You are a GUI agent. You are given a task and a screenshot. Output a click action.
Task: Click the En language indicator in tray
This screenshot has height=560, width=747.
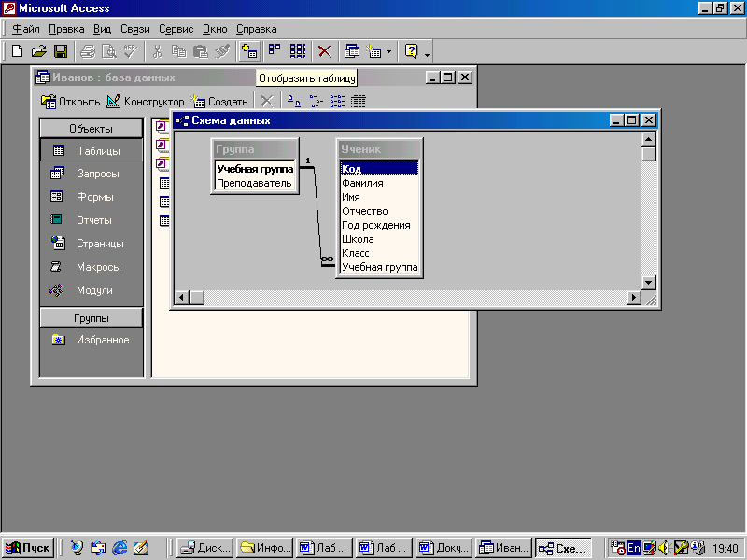pyautogui.click(x=633, y=548)
